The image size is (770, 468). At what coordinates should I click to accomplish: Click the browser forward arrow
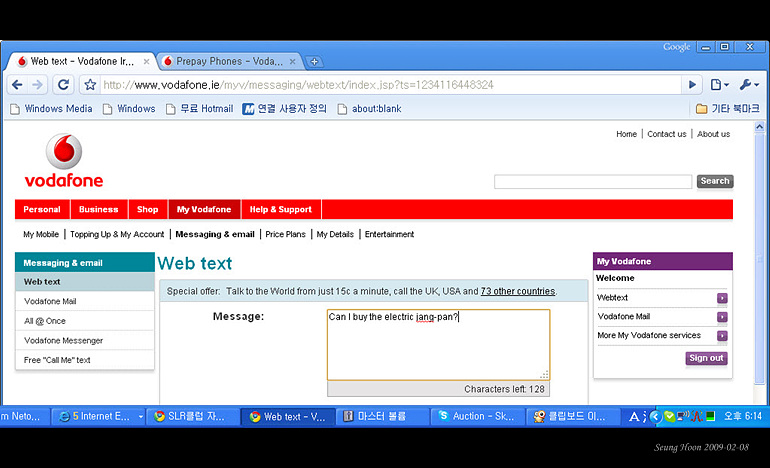[37, 85]
